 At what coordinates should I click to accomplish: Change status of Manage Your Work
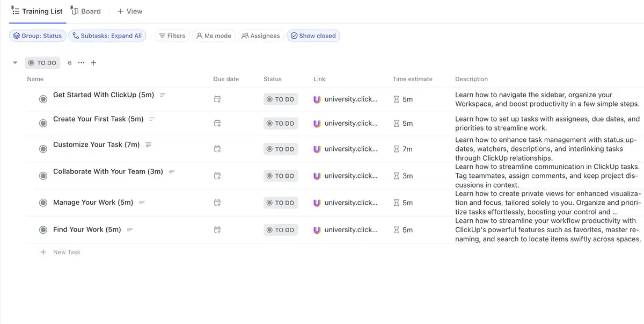281,203
